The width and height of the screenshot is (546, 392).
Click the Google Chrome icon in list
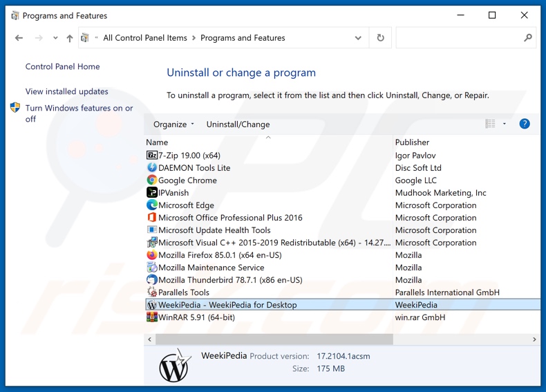152,180
